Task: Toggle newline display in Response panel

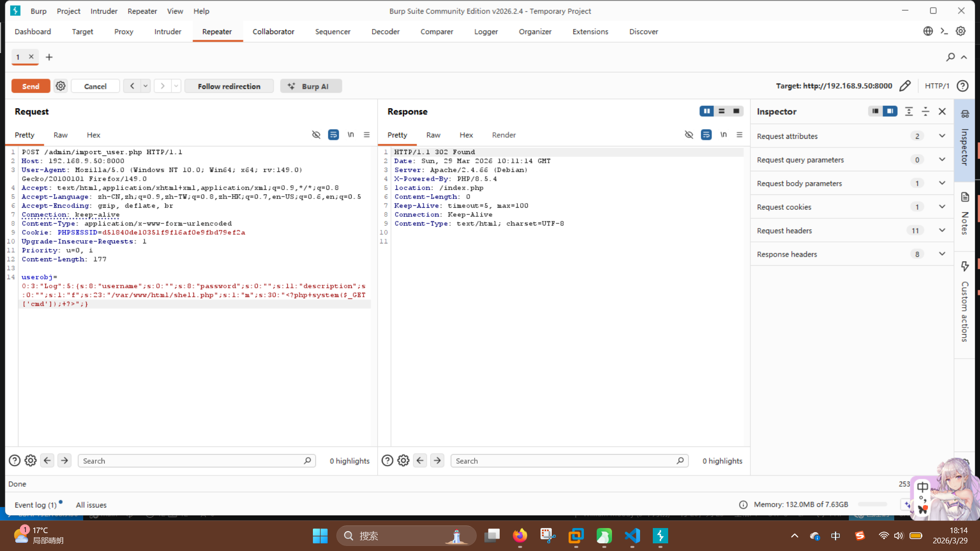Action: point(723,135)
